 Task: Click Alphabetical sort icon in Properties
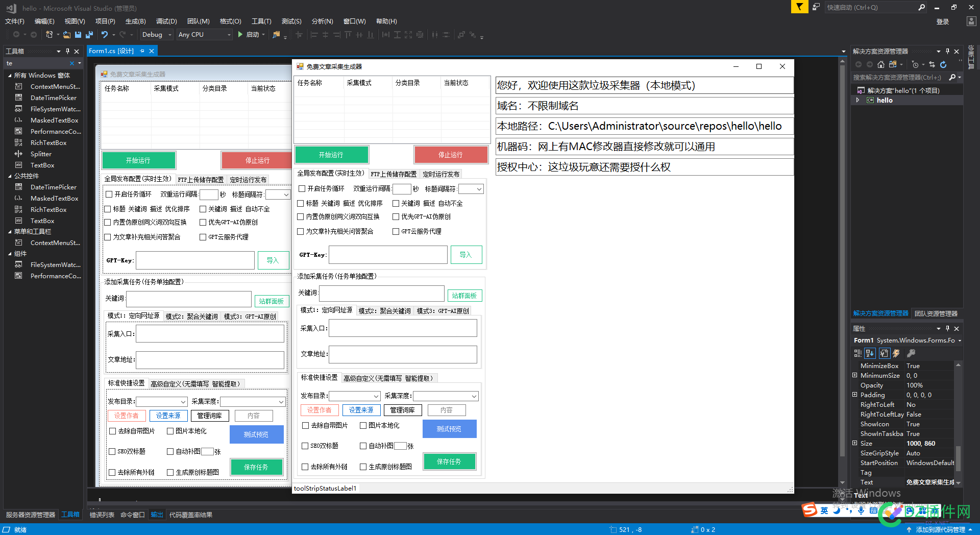(870, 353)
